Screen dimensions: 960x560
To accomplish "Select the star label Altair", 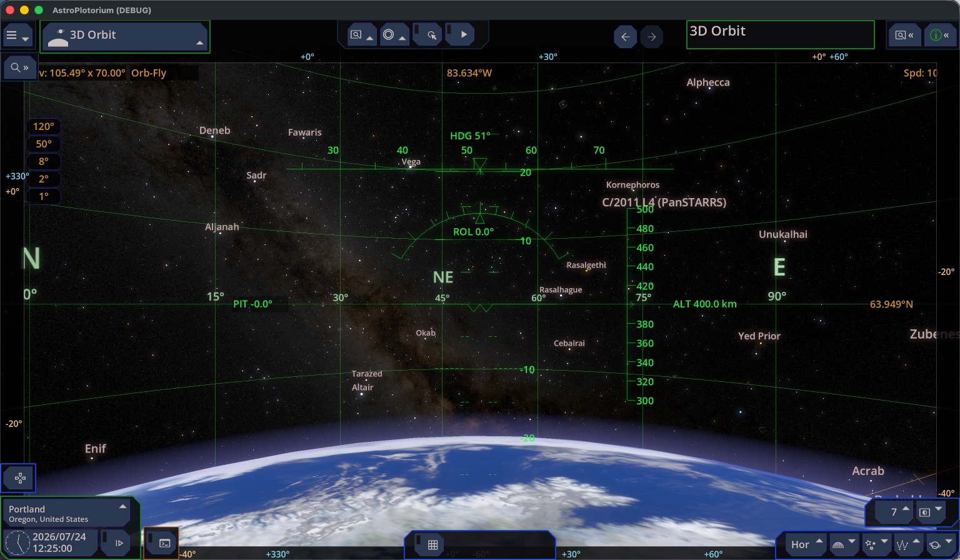I will (x=362, y=387).
